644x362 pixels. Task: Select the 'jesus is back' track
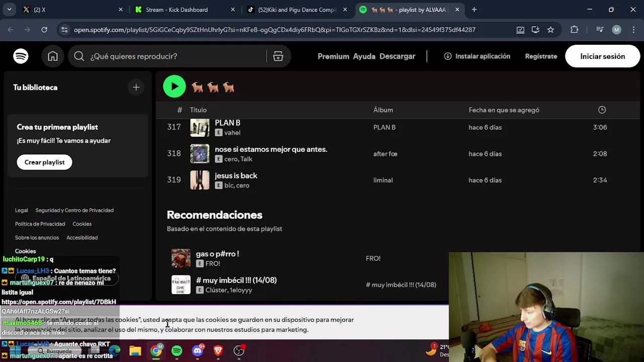pyautogui.click(x=236, y=175)
